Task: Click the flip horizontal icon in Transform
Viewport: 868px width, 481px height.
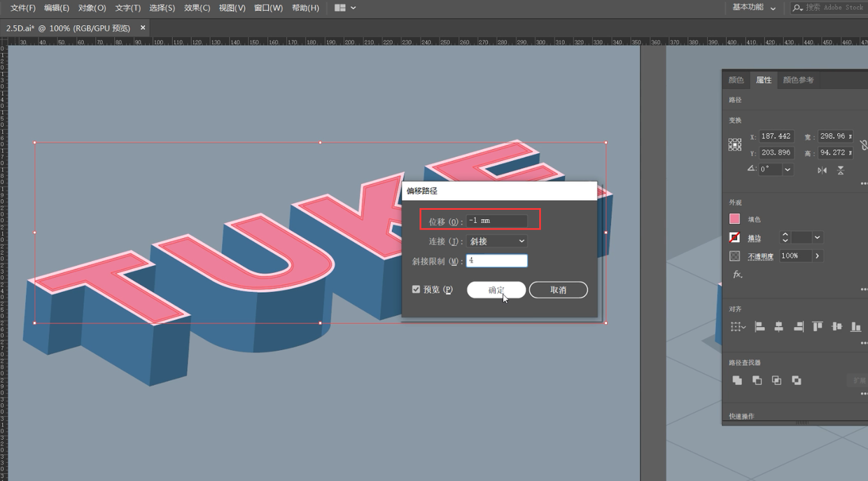Action: tap(822, 170)
